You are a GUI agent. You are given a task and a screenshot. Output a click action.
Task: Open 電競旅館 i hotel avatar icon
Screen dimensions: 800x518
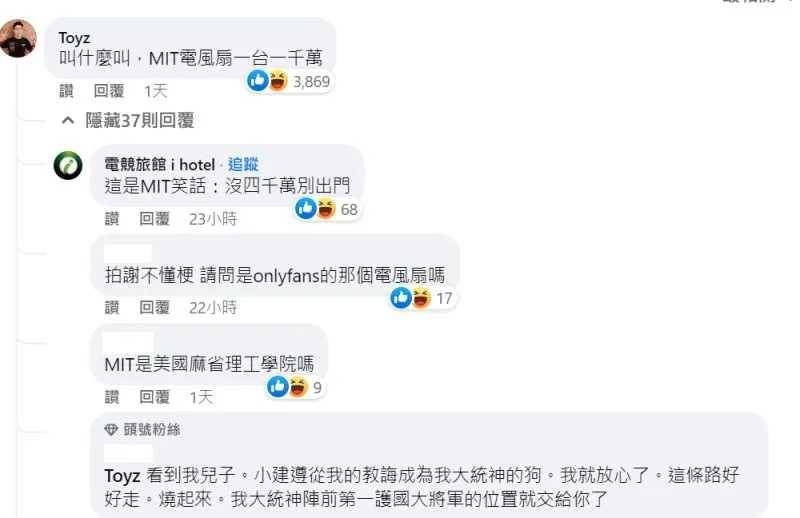pos(68,165)
